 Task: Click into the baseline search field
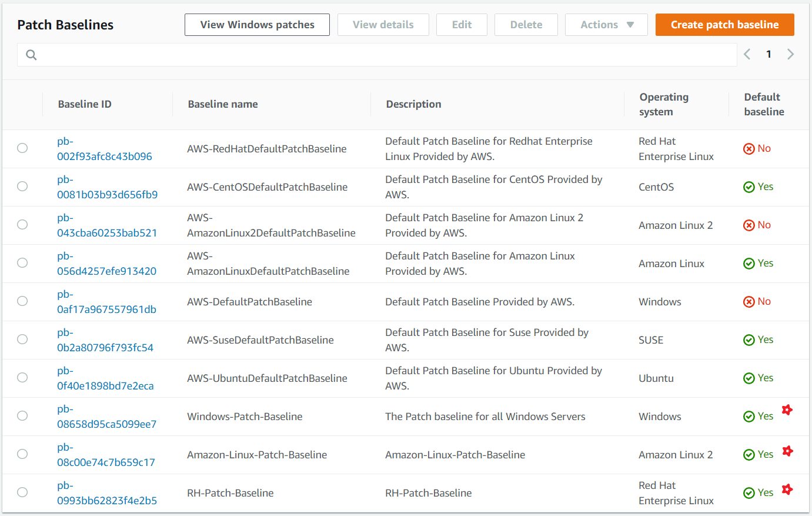pos(377,55)
